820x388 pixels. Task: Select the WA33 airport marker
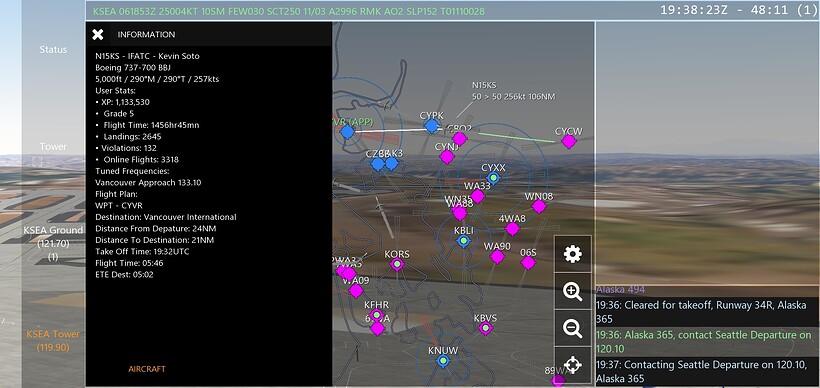click(x=477, y=196)
